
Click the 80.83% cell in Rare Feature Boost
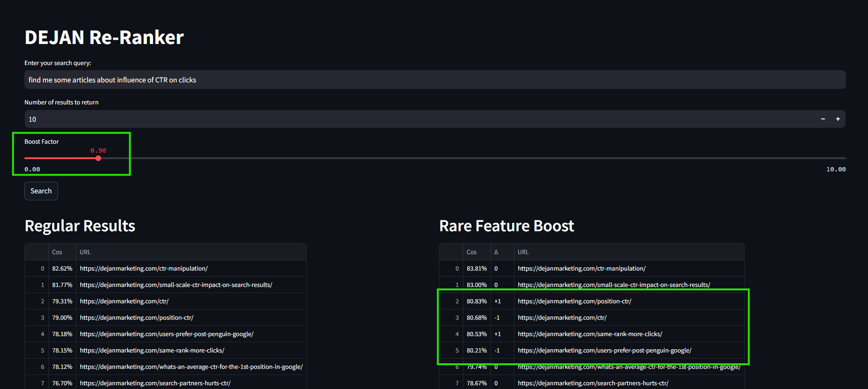(x=477, y=301)
